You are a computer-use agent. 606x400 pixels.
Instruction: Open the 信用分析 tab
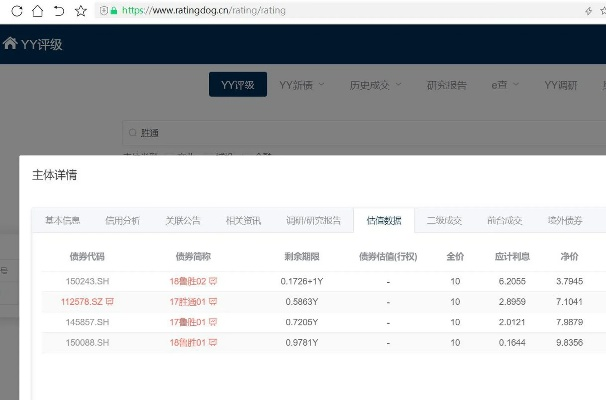pos(122,220)
